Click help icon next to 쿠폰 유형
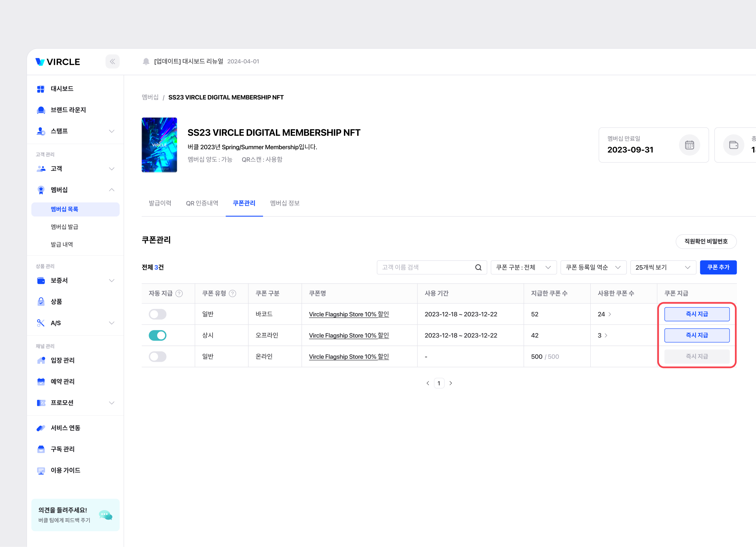 pos(233,293)
